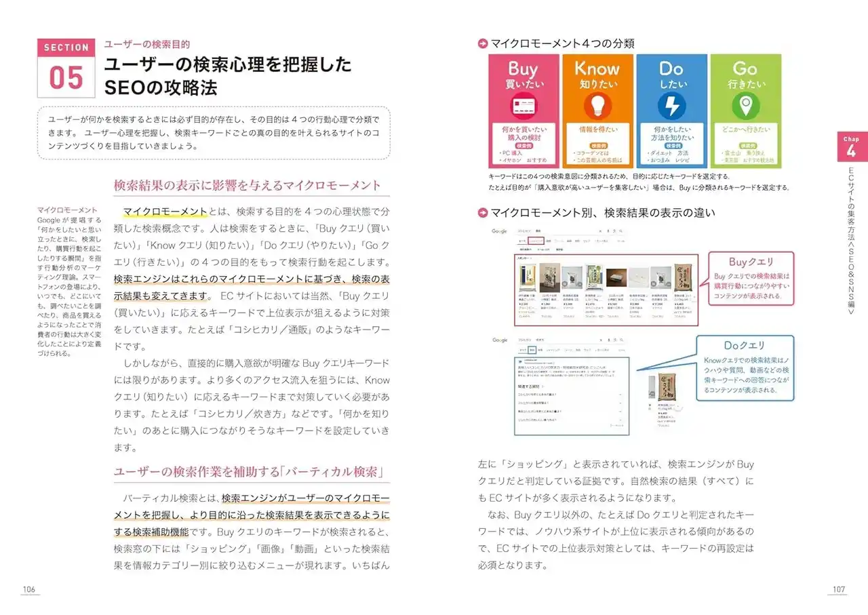This screenshot has height=615, width=868.
Task: Click the Google logo in the lower search screenshot
Action: pyautogui.click(x=500, y=340)
